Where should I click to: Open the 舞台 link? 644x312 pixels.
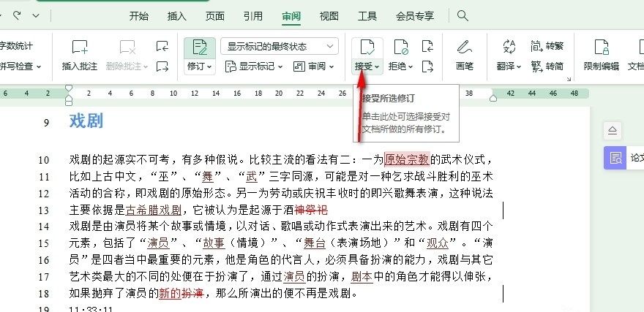pyautogui.click(x=315, y=243)
